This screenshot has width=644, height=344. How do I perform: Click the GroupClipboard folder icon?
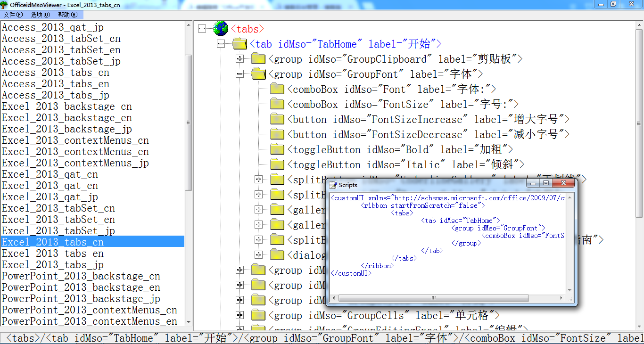(258, 58)
